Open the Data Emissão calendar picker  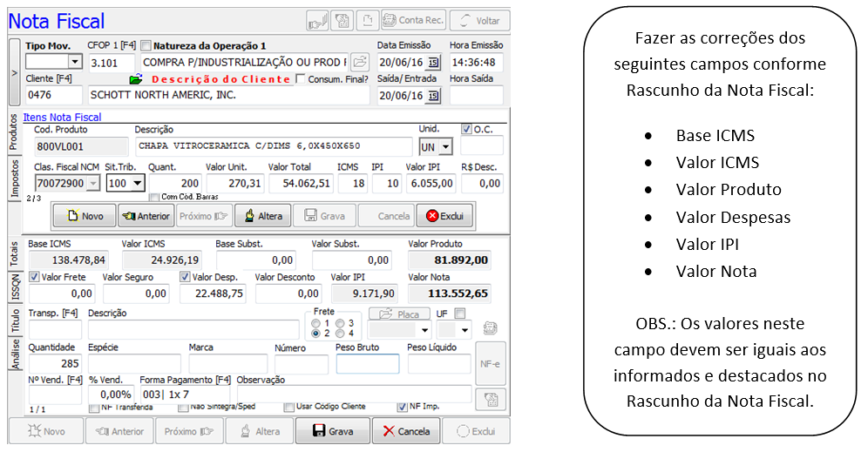[434, 63]
